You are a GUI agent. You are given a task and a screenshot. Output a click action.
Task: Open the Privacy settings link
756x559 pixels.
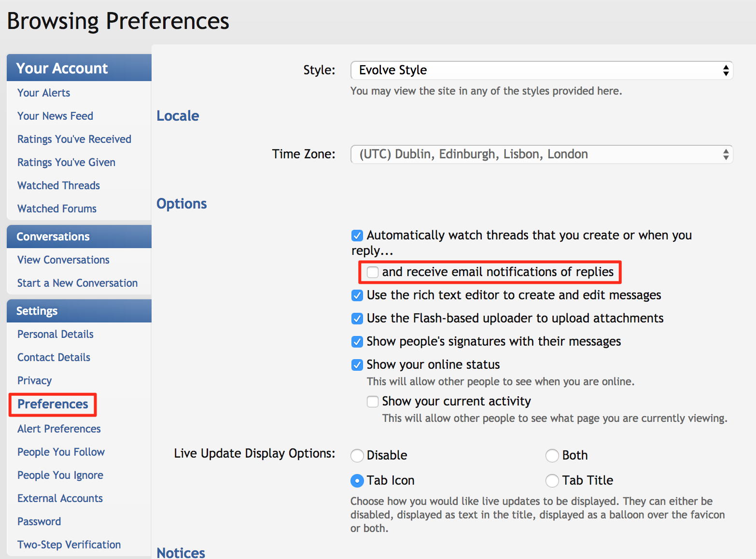pyautogui.click(x=34, y=380)
